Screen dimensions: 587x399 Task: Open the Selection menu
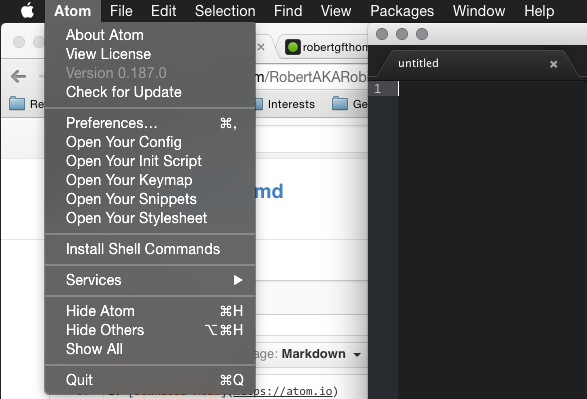[225, 11]
